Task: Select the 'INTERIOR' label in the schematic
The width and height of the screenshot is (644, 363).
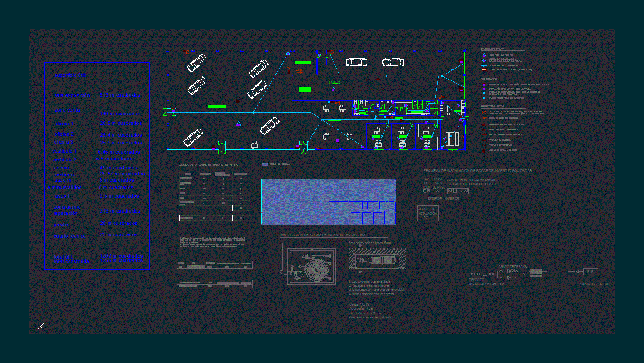Action: [x=452, y=199]
